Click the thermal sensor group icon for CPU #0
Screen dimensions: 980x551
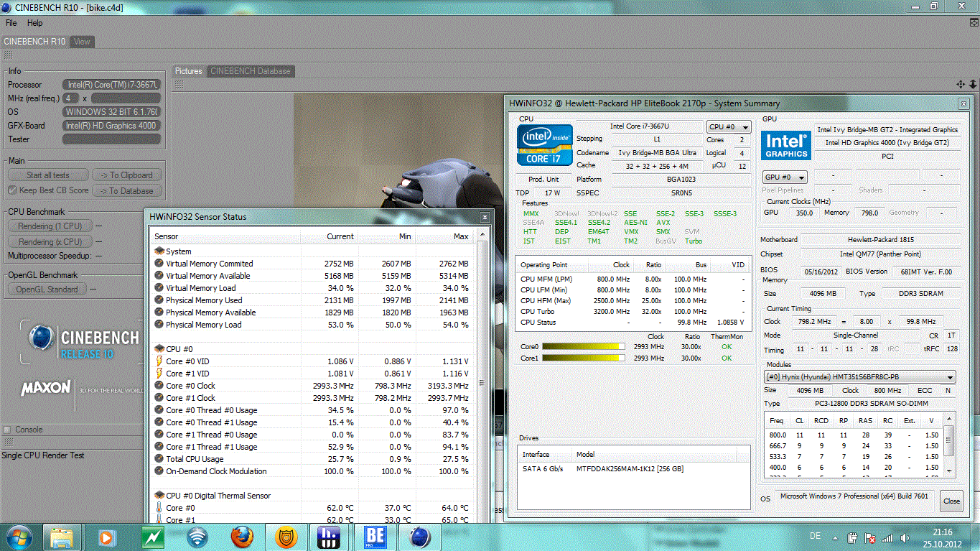[159, 496]
